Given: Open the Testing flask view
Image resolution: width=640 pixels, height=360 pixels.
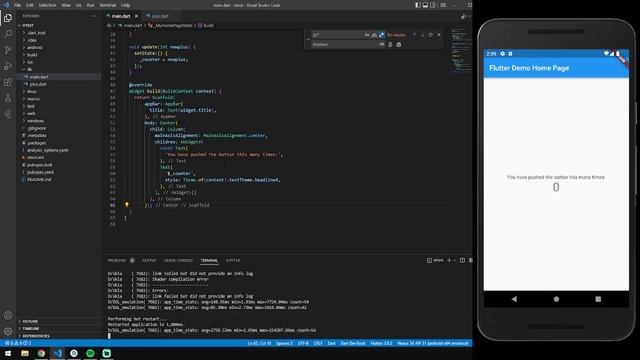Looking at the screenshot, I should pyautogui.click(x=8, y=98).
